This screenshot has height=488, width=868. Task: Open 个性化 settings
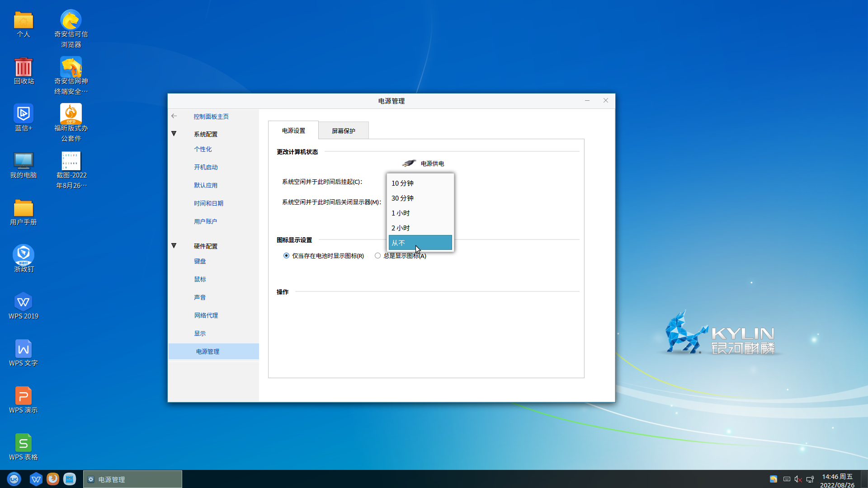tap(203, 149)
